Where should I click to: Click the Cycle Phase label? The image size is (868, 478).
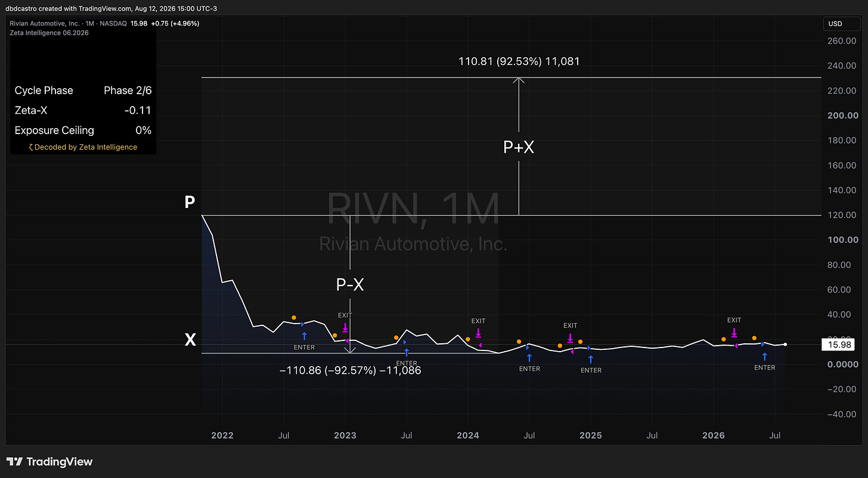[44, 91]
